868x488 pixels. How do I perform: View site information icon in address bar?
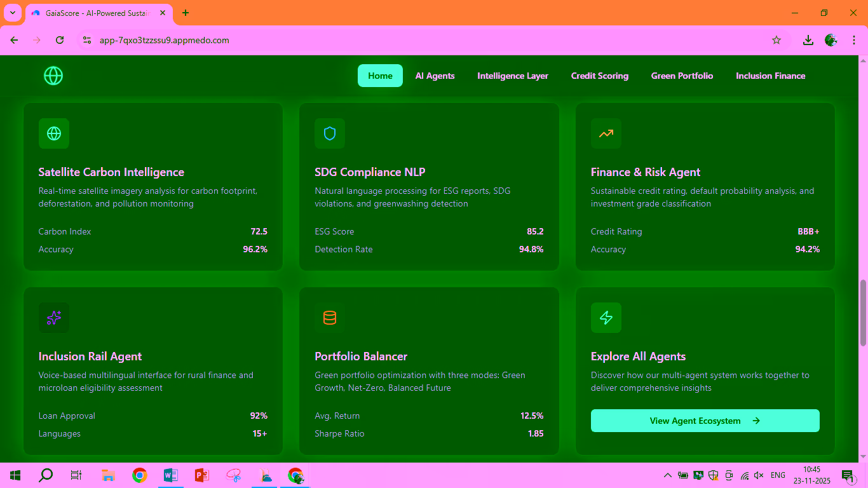point(87,40)
